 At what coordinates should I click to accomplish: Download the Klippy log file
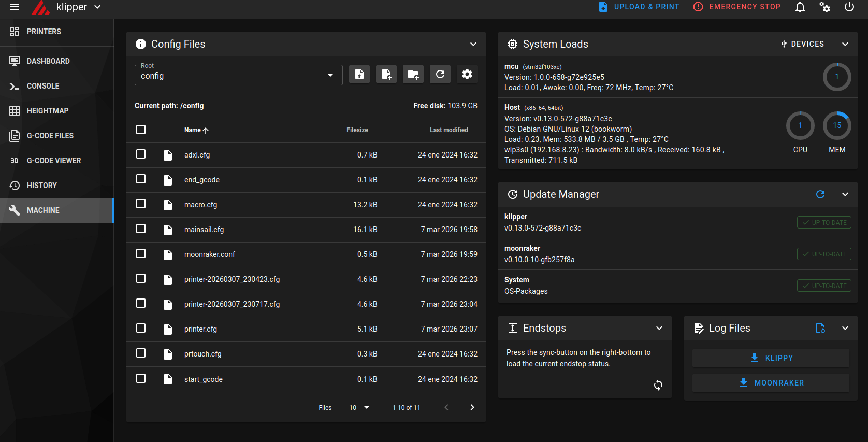click(x=771, y=358)
